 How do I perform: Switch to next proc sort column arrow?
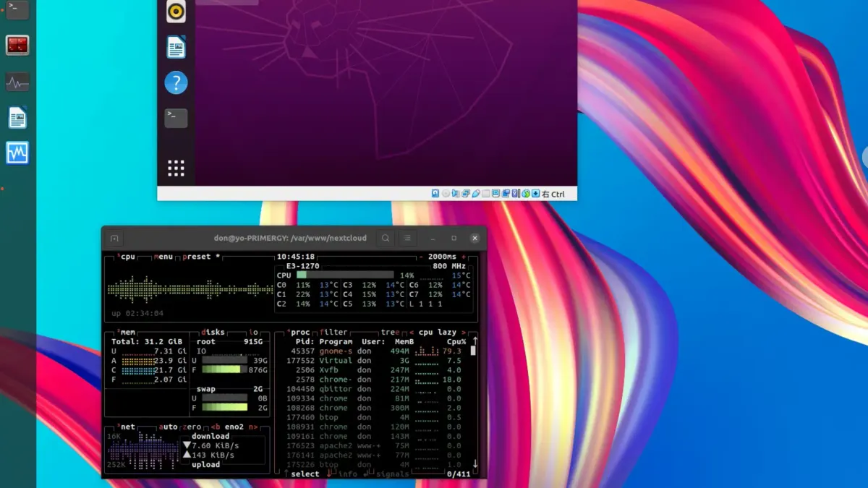point(463,332)
